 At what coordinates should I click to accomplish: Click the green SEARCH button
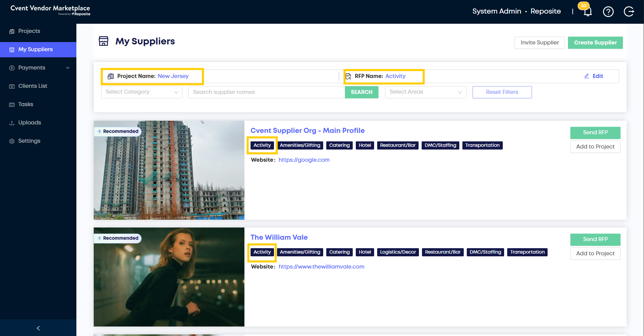point(362,92)
